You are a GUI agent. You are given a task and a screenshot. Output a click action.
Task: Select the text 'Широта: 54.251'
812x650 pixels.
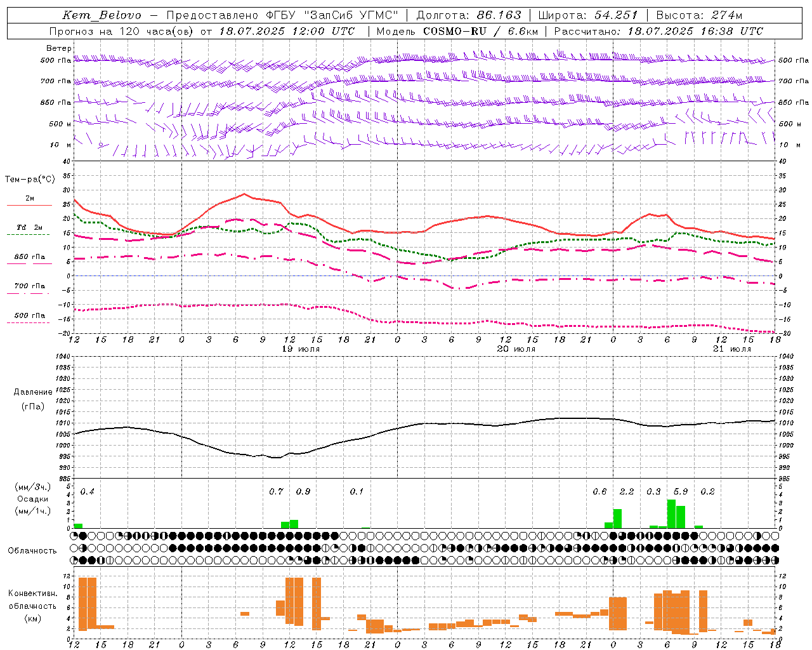[x=587, y=15]
